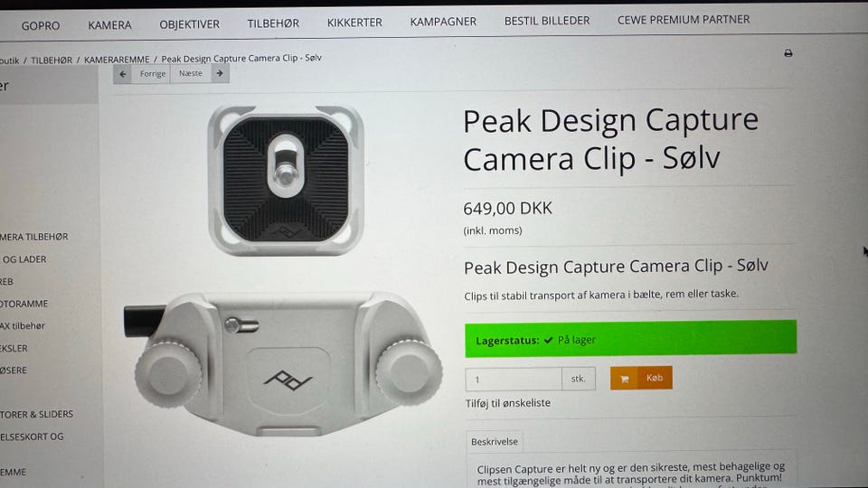Open the GOPRO menu item
Viewport: 868px width, 488px height.
(41, 25)
